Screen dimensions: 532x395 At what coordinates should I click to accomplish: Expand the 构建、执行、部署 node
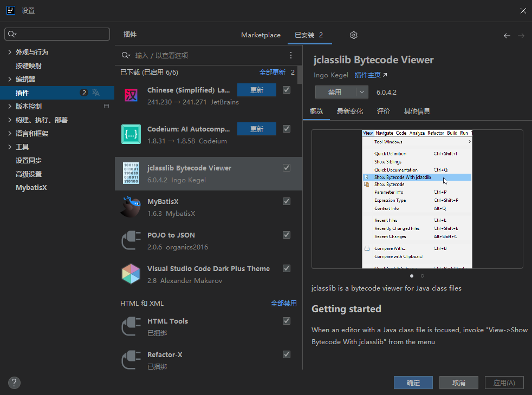coord(10,120)
